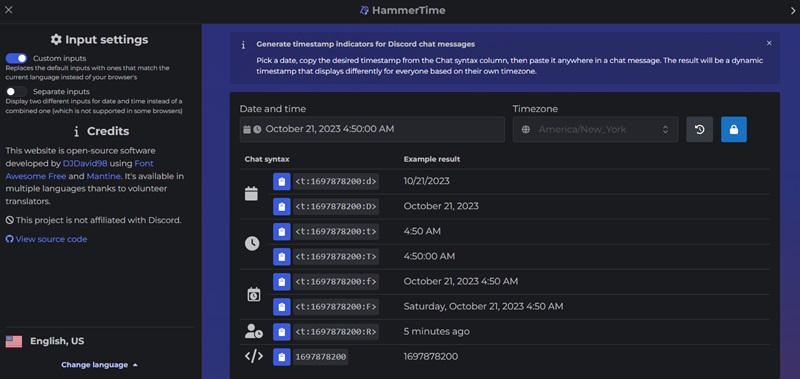Click the Custom inputs label text
The height and width of the screenshot is (379, 800).
(x=60, y=58)
